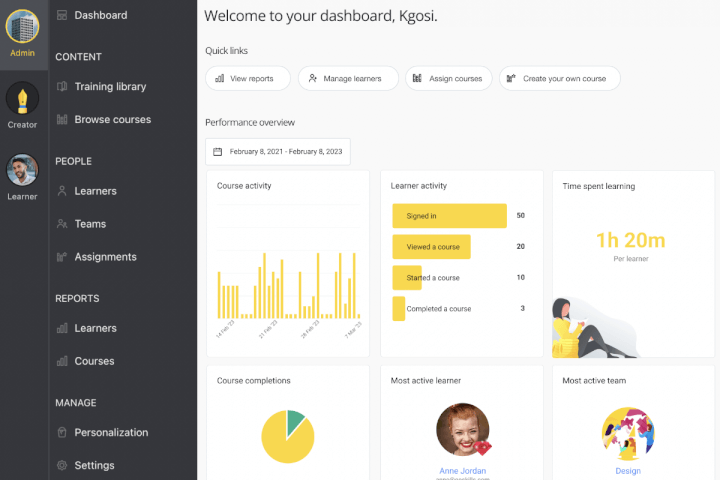
Task: Open Personalization settings
Action: tap(111, 432)
